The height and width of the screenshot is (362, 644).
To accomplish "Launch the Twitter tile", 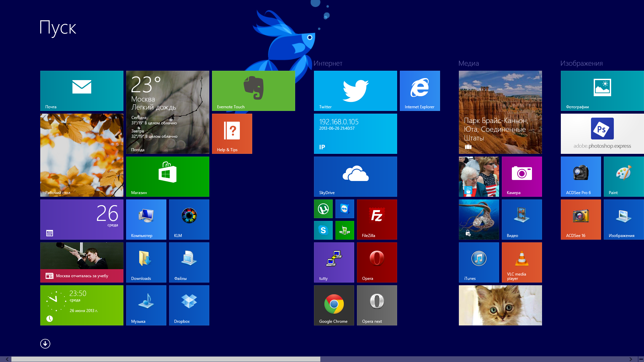I will [356, 91].
